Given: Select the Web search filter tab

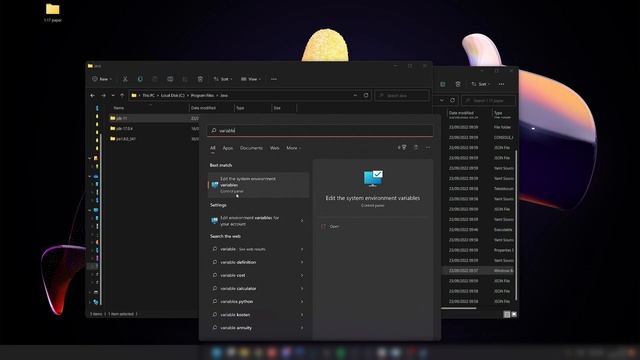Looking at the screenshot, I should [275, 148].
